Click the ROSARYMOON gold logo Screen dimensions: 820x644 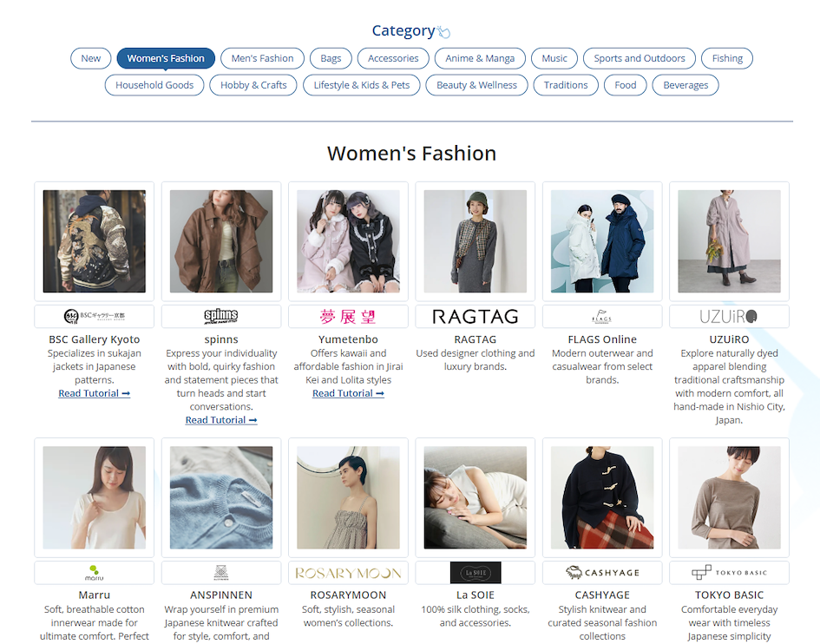pyautogui.click(x=348, y=573)
